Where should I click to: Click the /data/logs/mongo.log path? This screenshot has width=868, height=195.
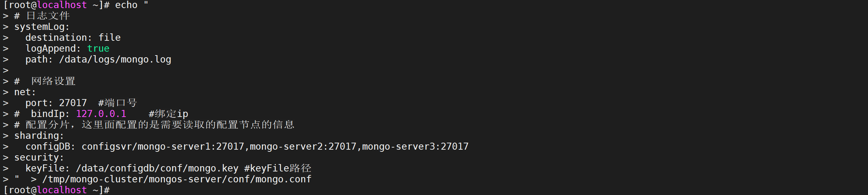tap(115, 59)
